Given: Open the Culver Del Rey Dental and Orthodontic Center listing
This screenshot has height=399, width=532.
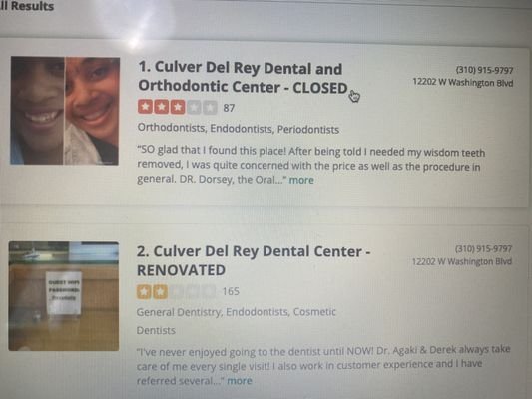Looking at the screenshot, I should [243, 77].
